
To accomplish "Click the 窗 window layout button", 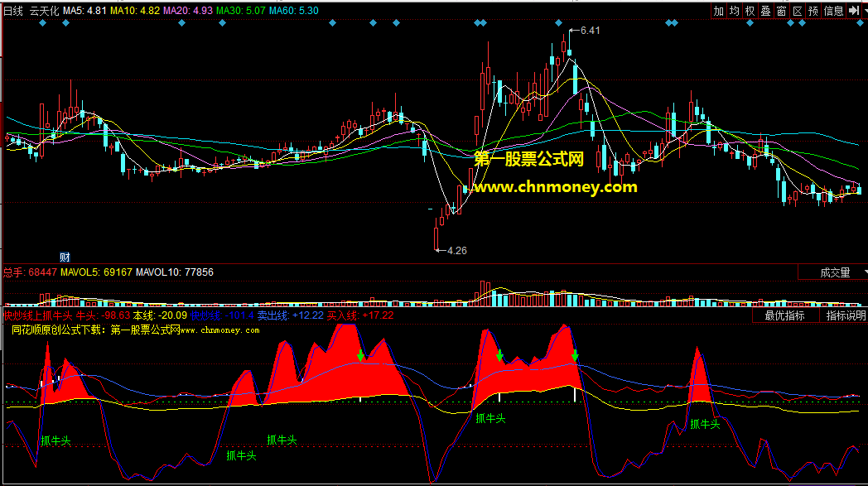I will click(782, 11).
